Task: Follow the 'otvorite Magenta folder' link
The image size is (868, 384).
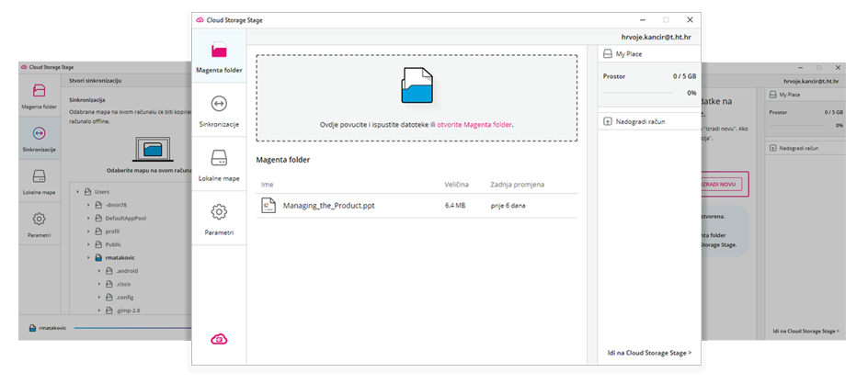Action: pos(474,124)
